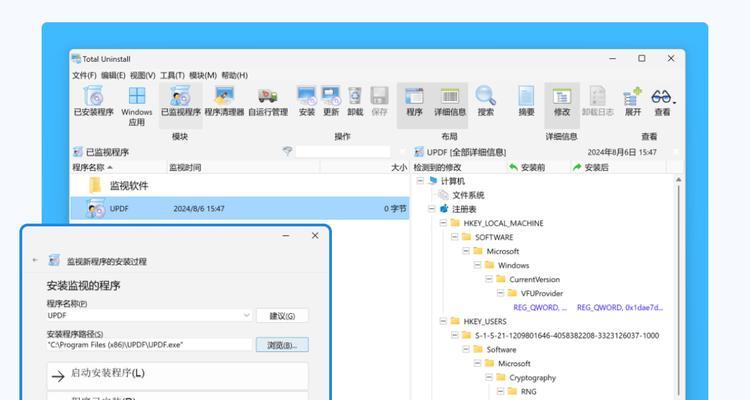Collapse the Cryptography node

[x=489, y=377]
